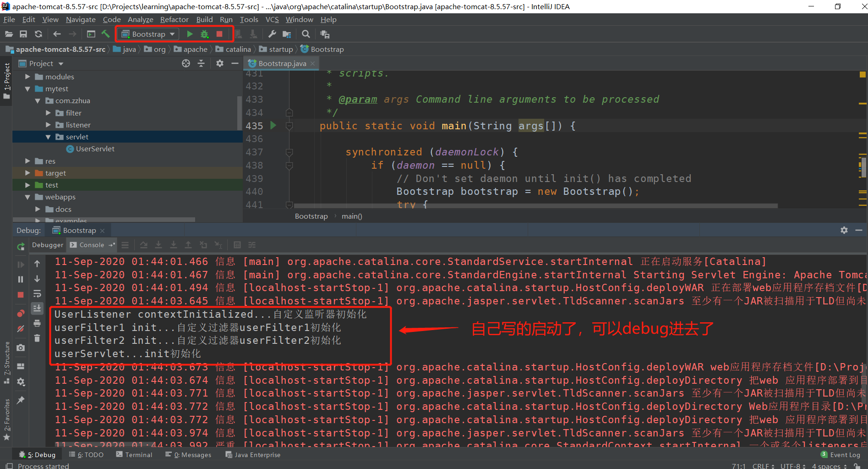
Task: Click the Rerun Bootstrap debug icon
Action: click(21, 247)
